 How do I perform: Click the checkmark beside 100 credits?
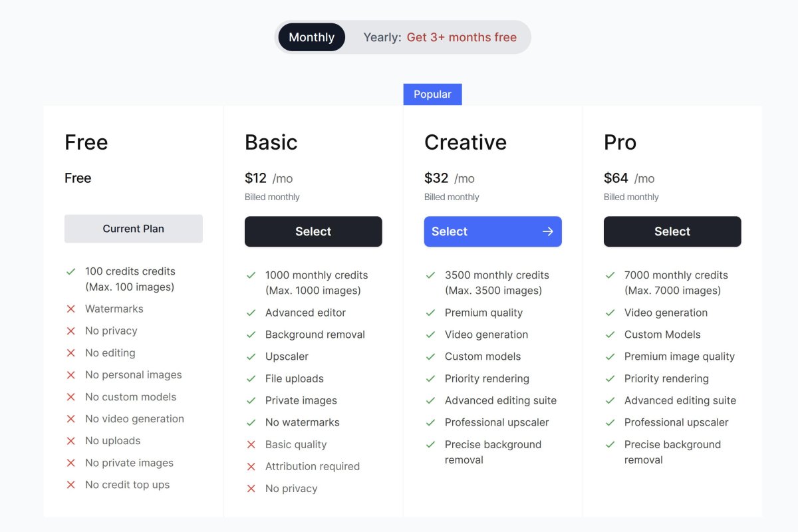click(x=70, y=271)
